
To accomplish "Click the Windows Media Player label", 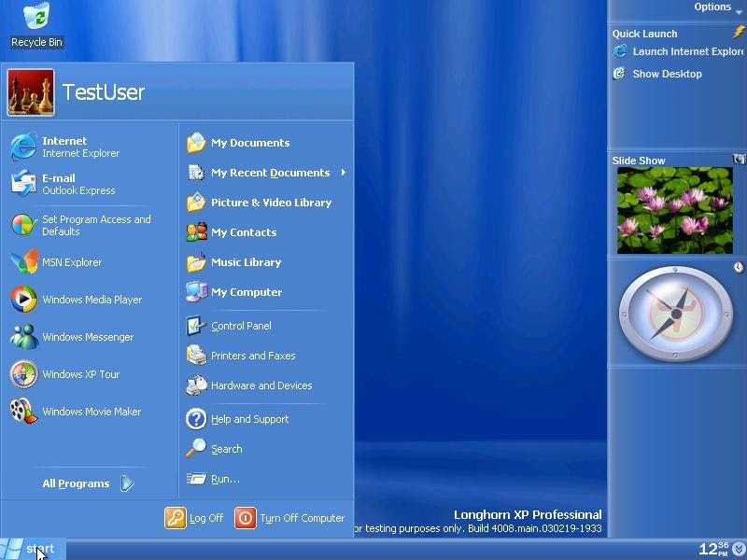I will tap(92, 300).
